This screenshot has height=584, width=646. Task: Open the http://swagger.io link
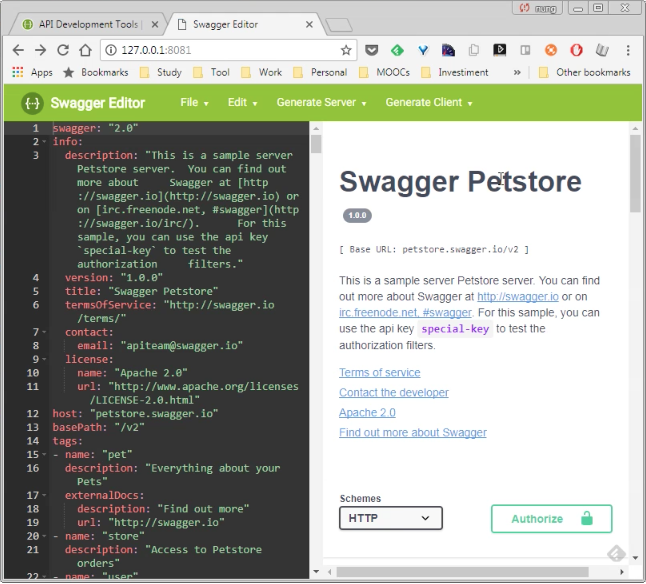click(518, 297)
